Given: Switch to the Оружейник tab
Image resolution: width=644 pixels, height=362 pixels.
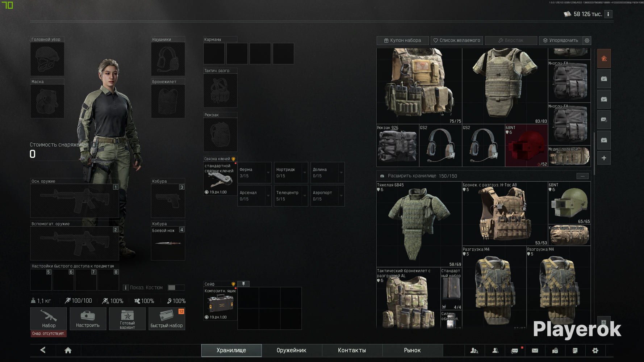Looking at the screenshot, I should click(292, 350).
